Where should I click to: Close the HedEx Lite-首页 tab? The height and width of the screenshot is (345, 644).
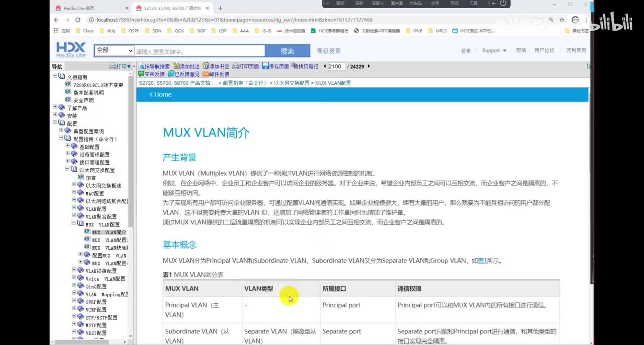[x=127, y=8]
